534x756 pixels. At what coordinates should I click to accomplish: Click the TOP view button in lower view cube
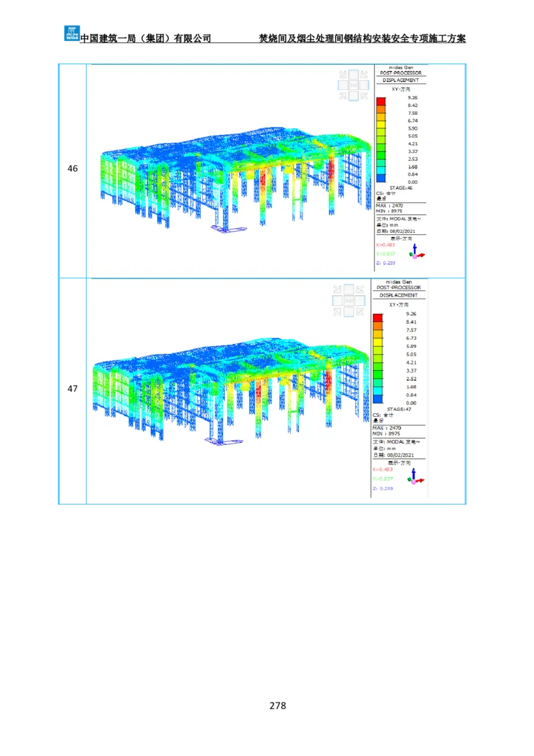(348, 301)
